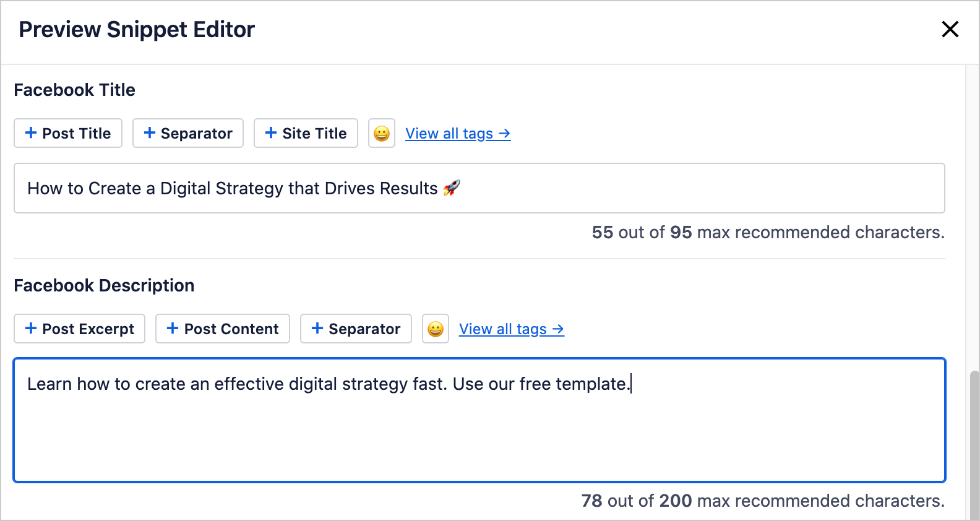Click the rocket emoji in title text
The height and width of the screenshot is (521, 980).
coord(452,187)
